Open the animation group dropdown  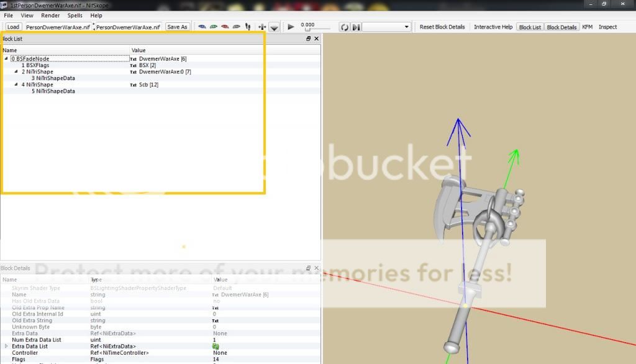click(x=387, y=27)
